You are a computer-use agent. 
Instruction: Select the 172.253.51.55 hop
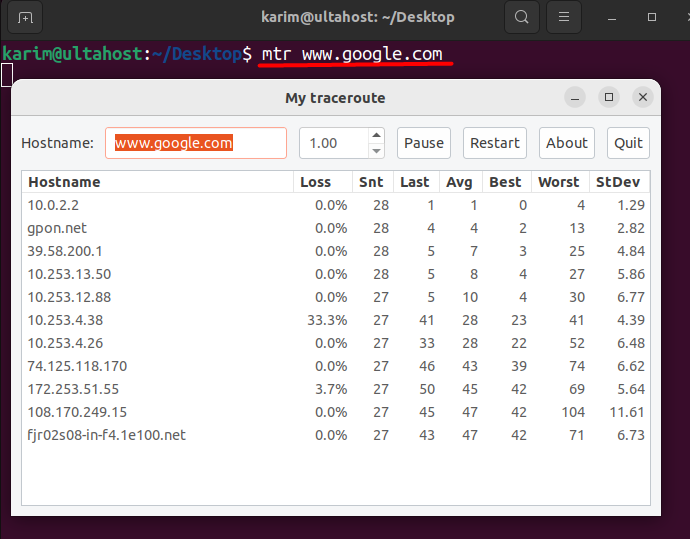click(336, 389)
